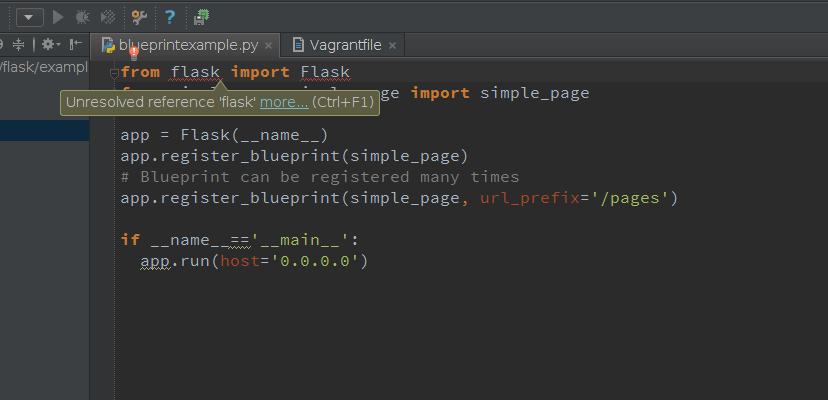Click the 'host' argument in app.run

click(240, 261)
